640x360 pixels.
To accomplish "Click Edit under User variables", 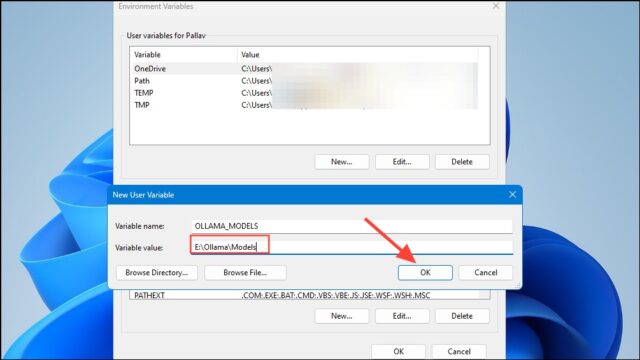I will click(x=402, y=162).
